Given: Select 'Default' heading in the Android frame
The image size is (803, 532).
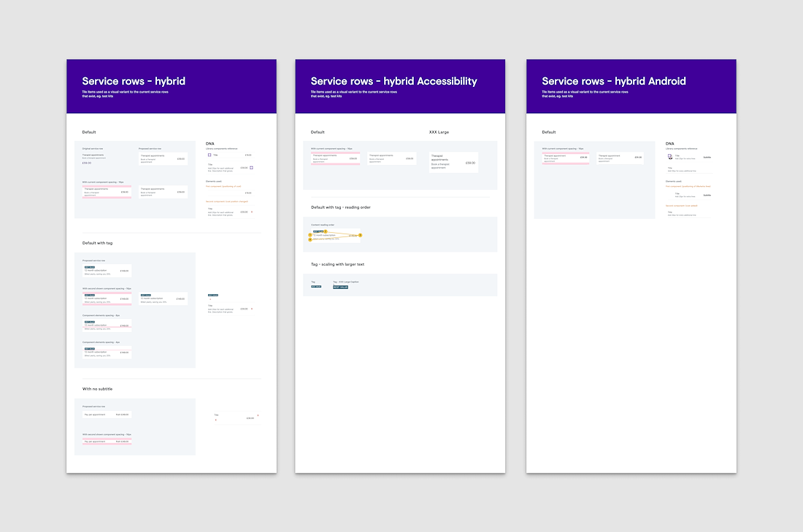Looking at the screenshot, I should pyautogui.click(x=549, y=132).
